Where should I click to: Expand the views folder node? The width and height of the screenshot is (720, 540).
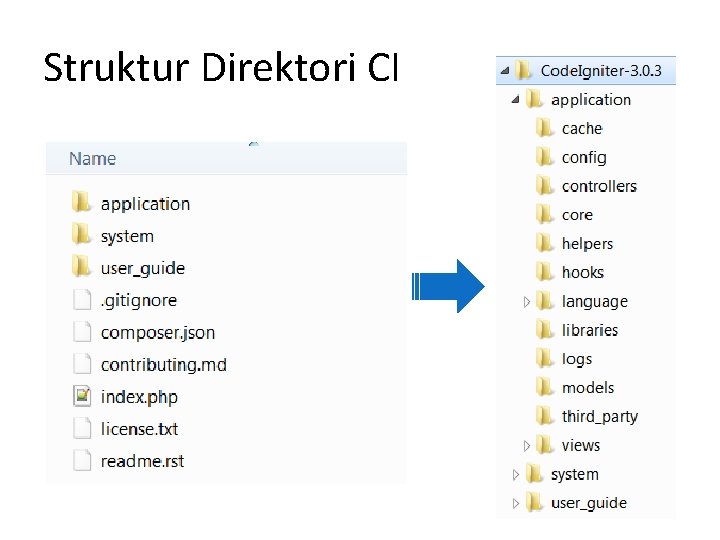[527, 445]
